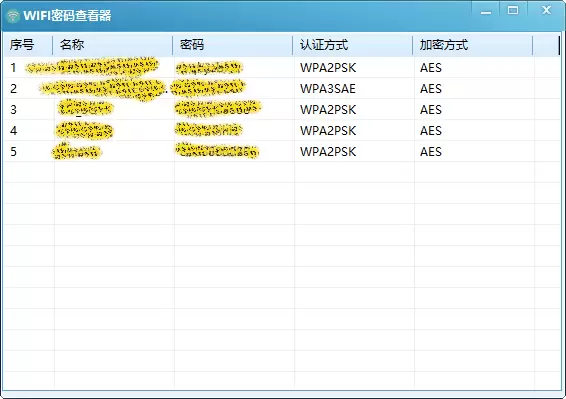This screenshot has width=566, height=399.
Task: Minimize the WIFI密码查看器 window
Action: (486, 11)
